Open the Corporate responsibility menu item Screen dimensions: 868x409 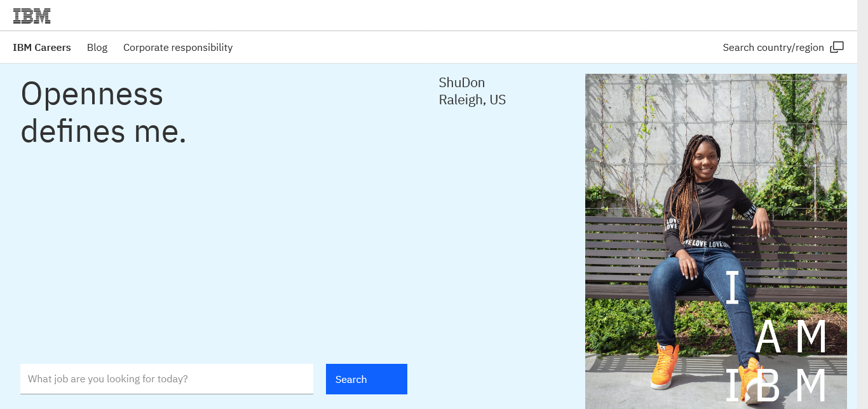pyautogui.click(x=178, y=48)
